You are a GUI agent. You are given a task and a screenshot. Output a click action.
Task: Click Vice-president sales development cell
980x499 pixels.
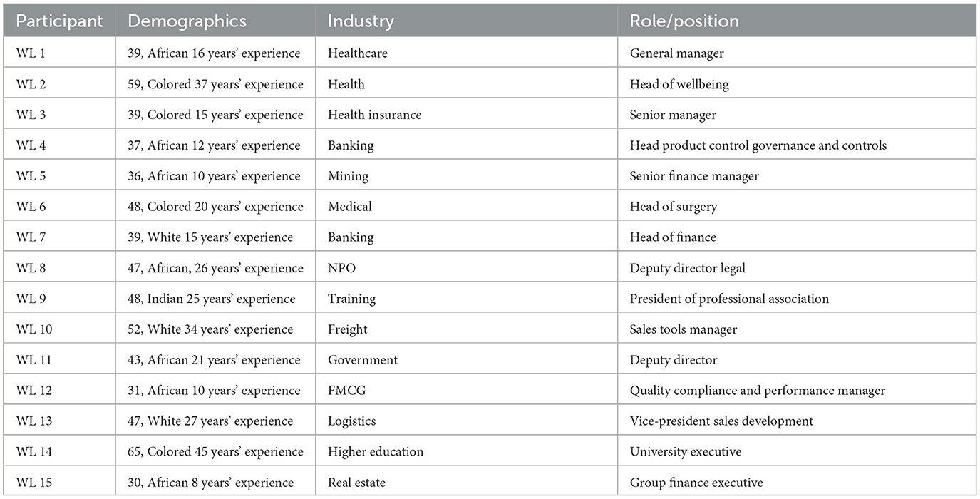point(721,421)
